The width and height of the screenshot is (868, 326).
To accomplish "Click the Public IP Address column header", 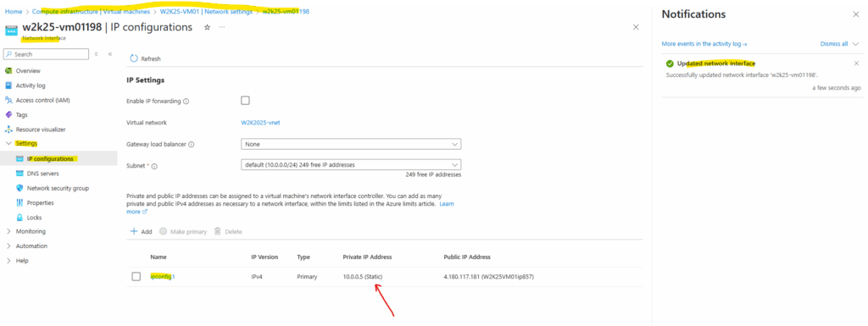I will coord(467,257).
